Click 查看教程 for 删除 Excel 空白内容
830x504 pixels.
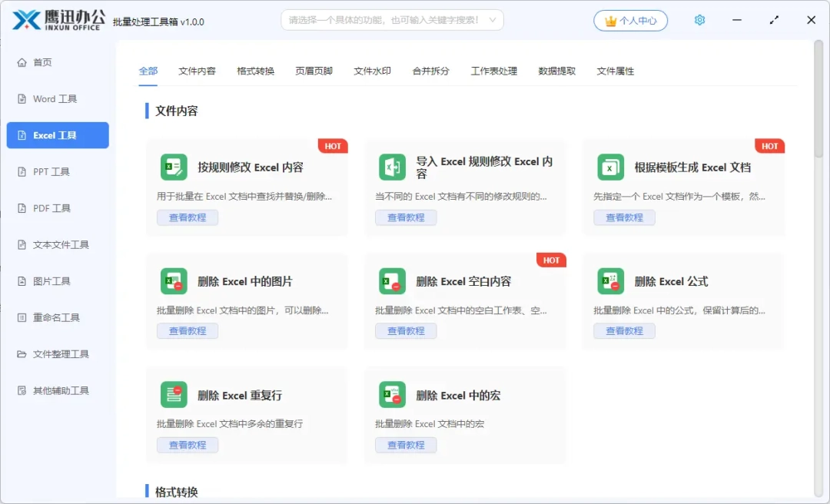[406, 330]
